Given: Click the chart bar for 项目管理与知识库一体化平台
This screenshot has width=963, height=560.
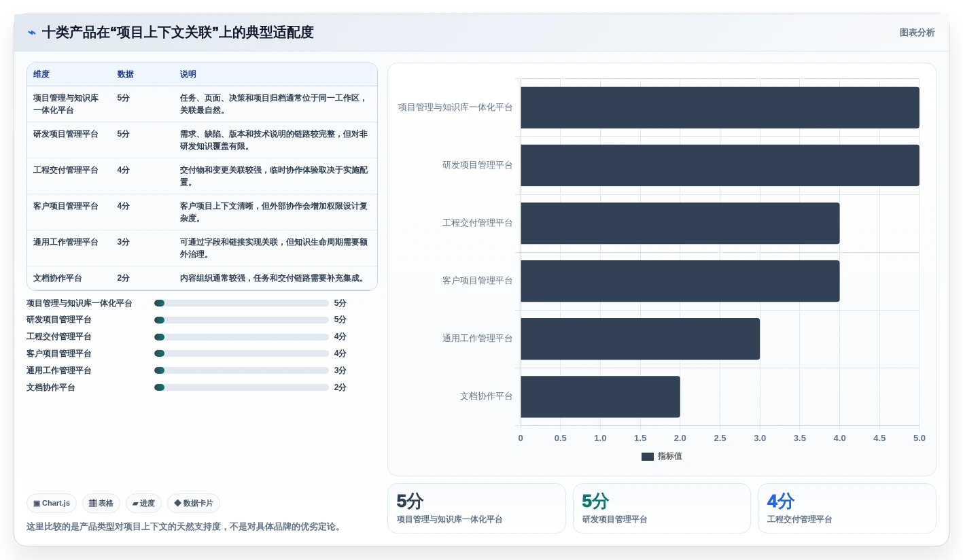Looking at the screenshot, I should [x=720, y=107].
